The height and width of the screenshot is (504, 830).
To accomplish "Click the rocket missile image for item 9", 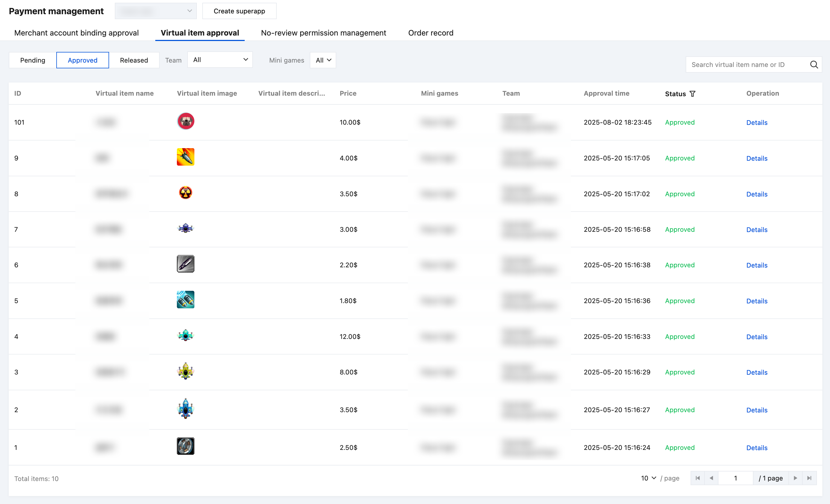I will (186, 157).
